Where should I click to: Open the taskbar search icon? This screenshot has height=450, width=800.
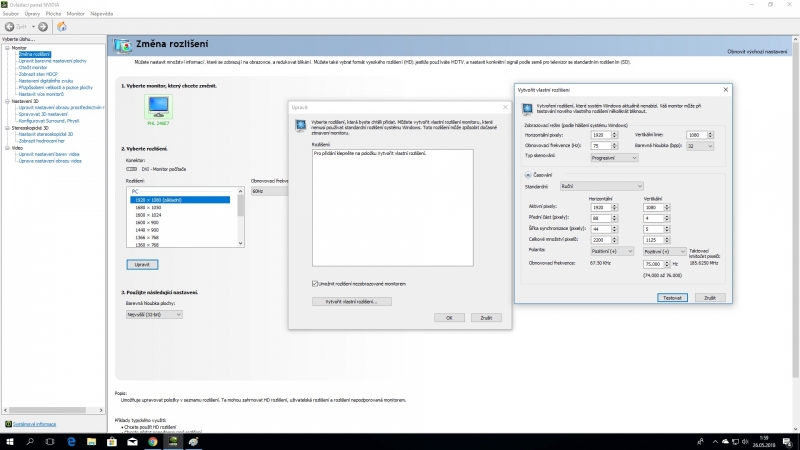30,442
